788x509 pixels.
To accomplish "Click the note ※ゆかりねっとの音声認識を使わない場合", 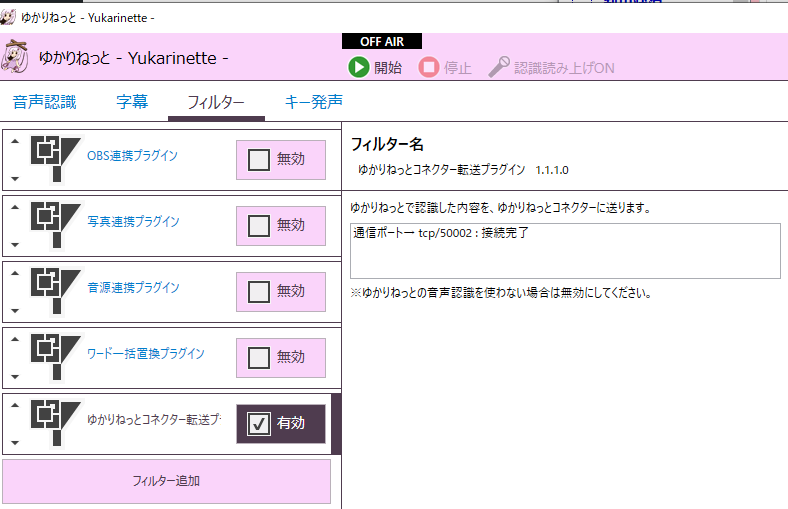I will tap(501, 292).
